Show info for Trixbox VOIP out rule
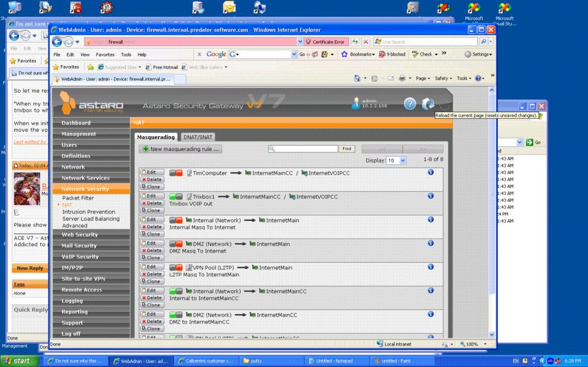The height and width of the screenshot is (367, 588). coord(431,196)
